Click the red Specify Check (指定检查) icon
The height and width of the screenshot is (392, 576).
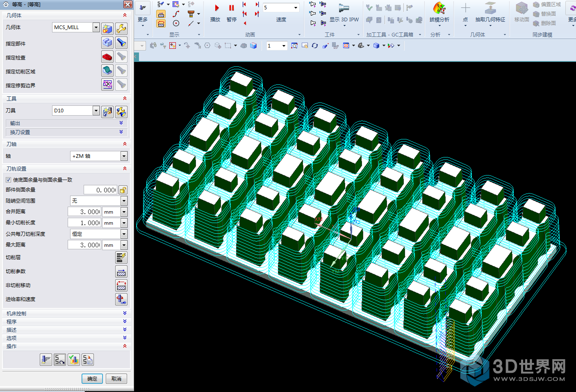107,57
